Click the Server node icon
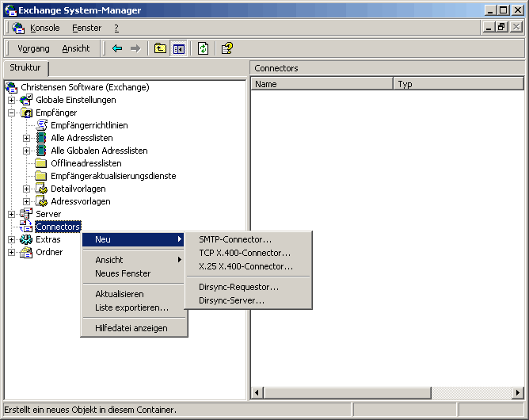 tap(26, 214)
